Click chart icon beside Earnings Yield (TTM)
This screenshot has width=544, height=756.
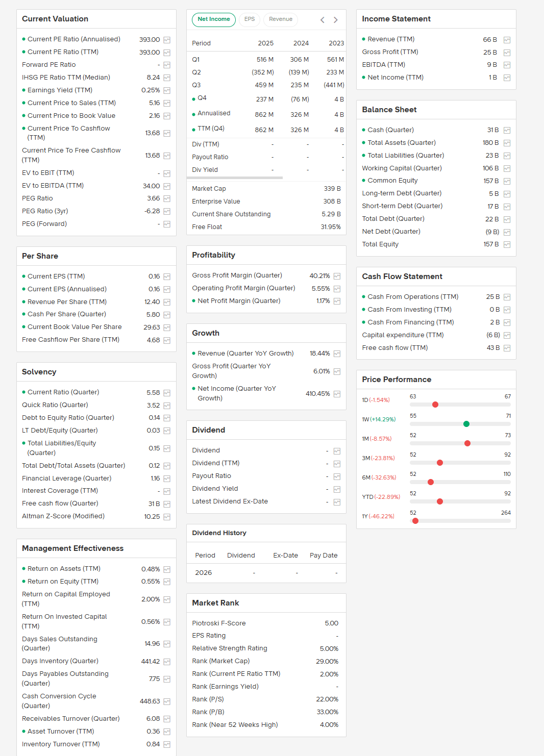167,91
